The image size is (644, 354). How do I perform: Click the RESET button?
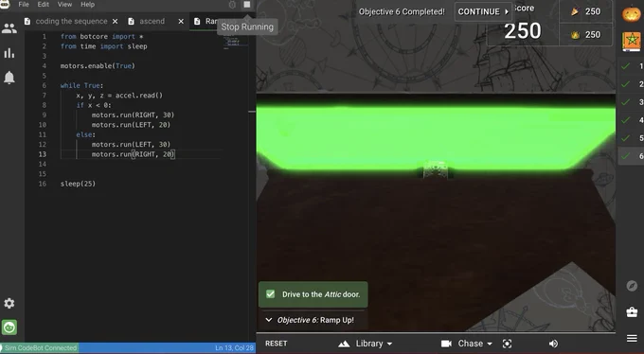(276, 344)
